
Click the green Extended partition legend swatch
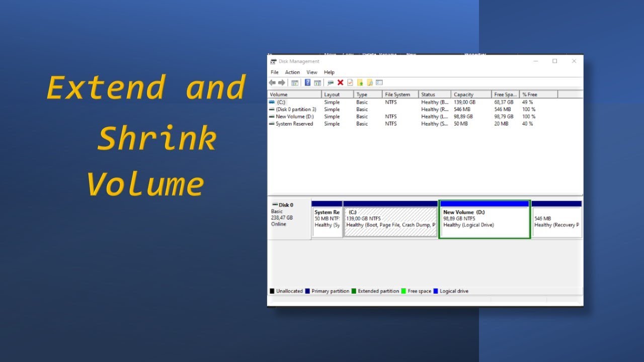[x=354, y=291]
